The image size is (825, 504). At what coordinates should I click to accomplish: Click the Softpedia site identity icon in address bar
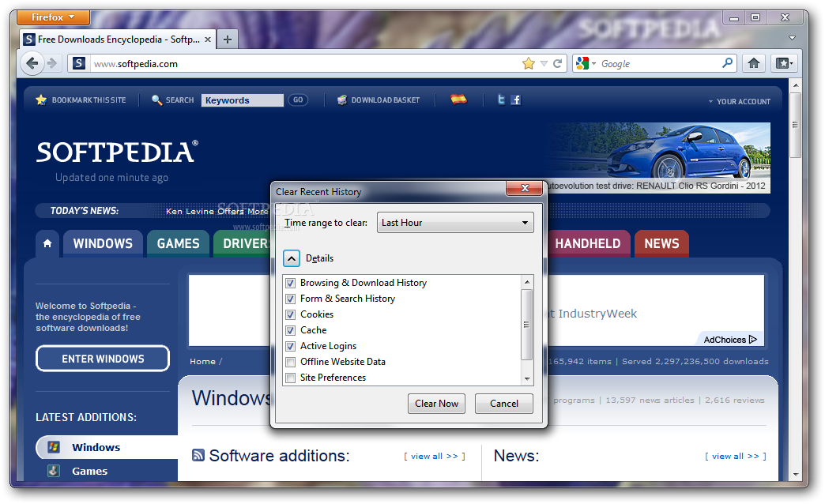(79, 64)
